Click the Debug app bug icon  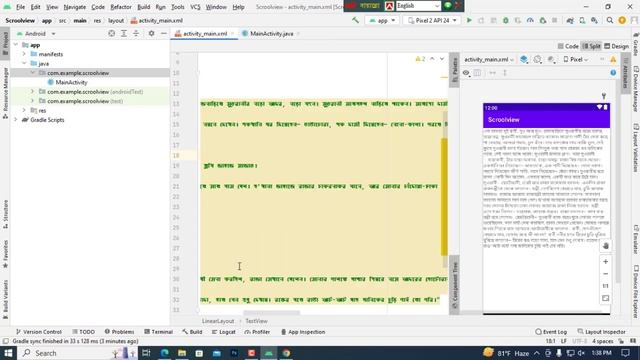505,20
